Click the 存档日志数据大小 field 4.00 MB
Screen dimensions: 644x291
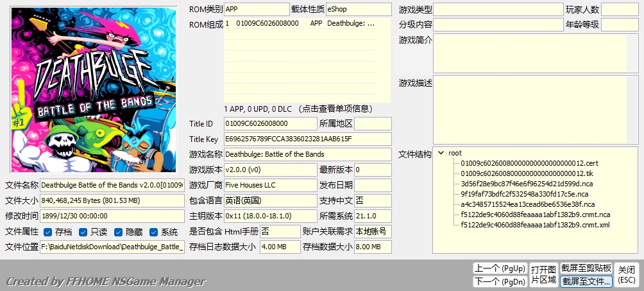point(280,247)
